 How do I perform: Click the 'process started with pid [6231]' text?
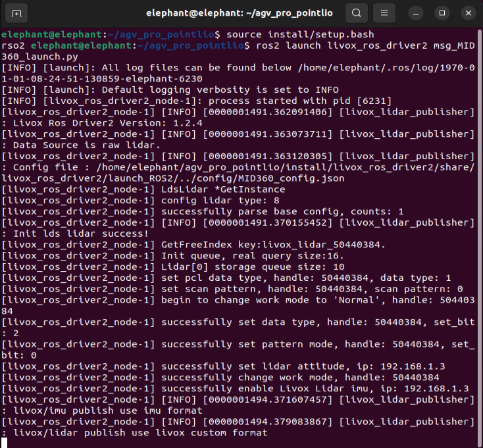coord(300,101)
